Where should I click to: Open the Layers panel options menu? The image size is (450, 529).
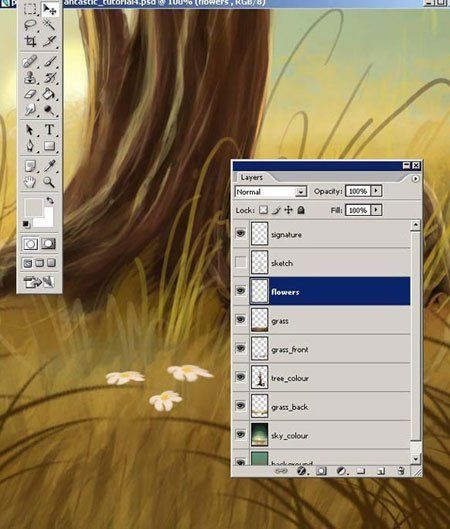pyautogui.click(x=415, y=179)
